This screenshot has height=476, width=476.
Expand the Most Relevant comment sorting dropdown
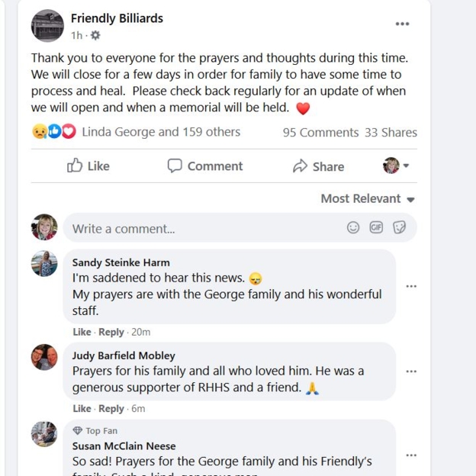[x=368, y=198]
